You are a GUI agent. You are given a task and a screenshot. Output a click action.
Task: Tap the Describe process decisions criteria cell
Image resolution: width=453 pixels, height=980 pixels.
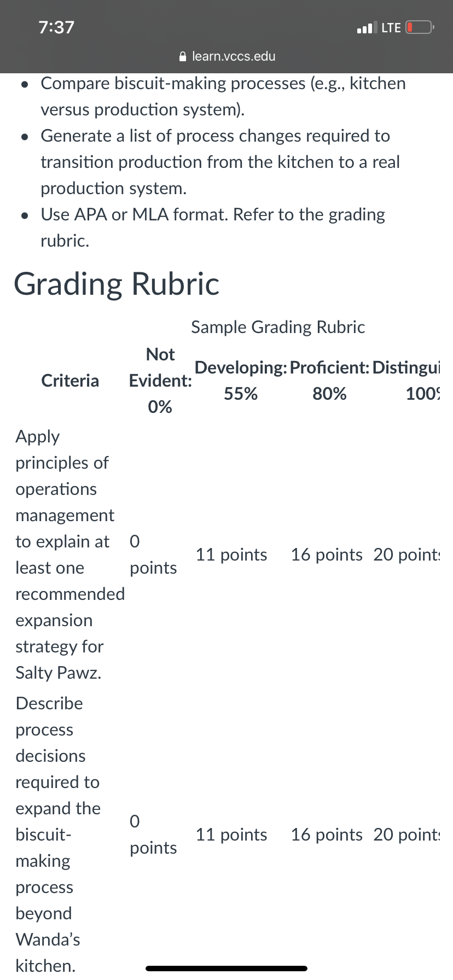tap(59, 835)
